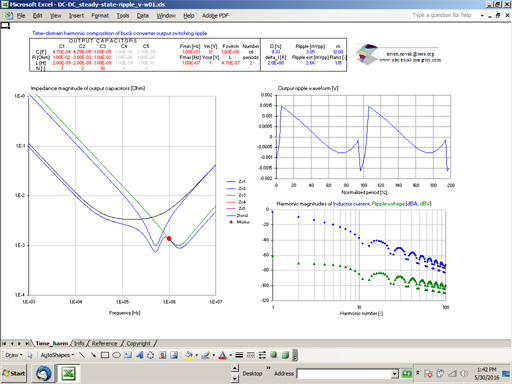
Task: Switch to the Copyright sheet tab
Action: [138, 343]
